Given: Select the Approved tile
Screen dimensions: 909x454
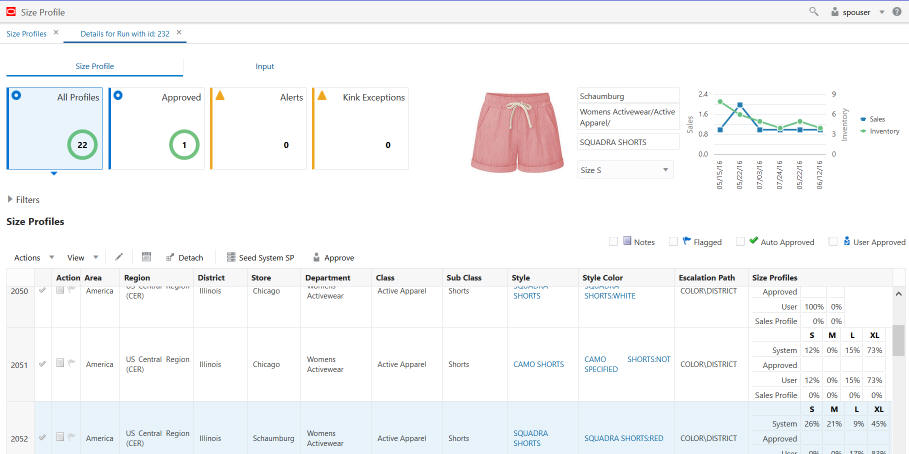Looking at the screenshot, I should (157, 128).
